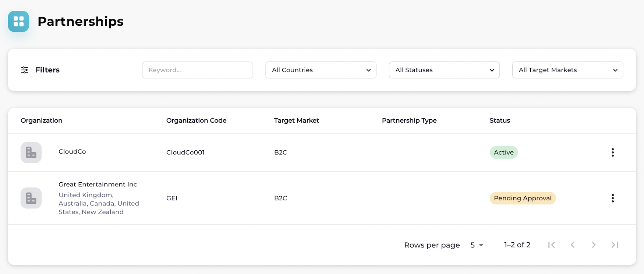This screenshot has width=644, height=274.
Task: Click the B2C value in the GEI row
Action: tap(280, 198)
